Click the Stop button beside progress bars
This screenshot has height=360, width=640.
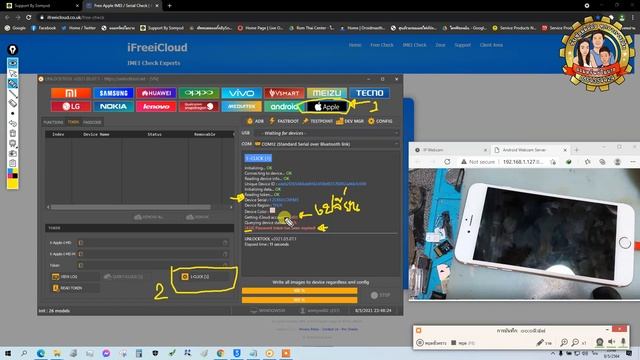[x=380, y=295]
